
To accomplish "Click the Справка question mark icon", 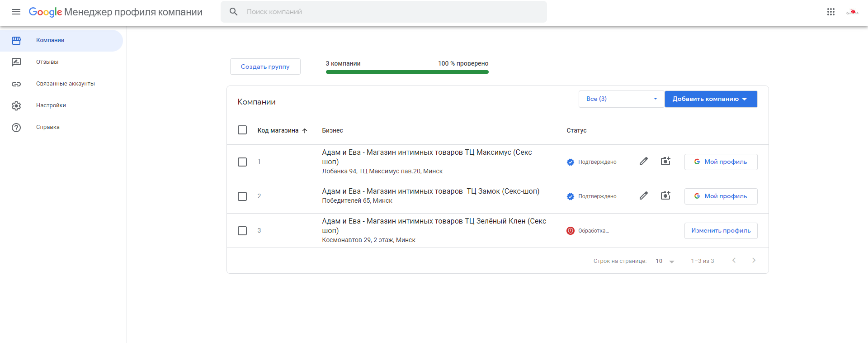I will [16, 128].
